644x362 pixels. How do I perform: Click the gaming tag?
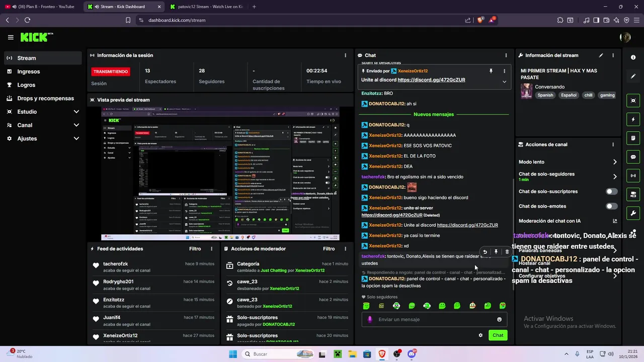pos(607,95)
